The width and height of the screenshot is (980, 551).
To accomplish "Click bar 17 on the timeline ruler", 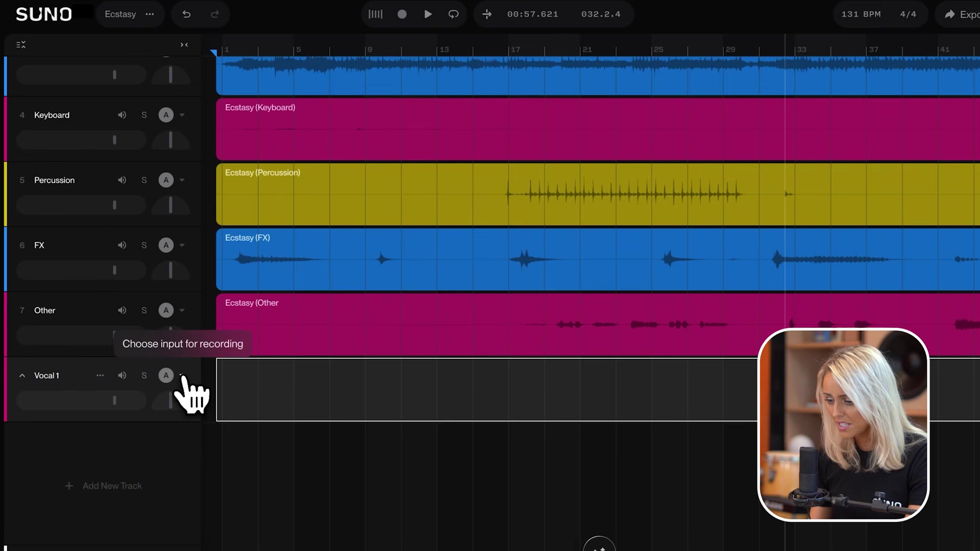I will [515, 49].
